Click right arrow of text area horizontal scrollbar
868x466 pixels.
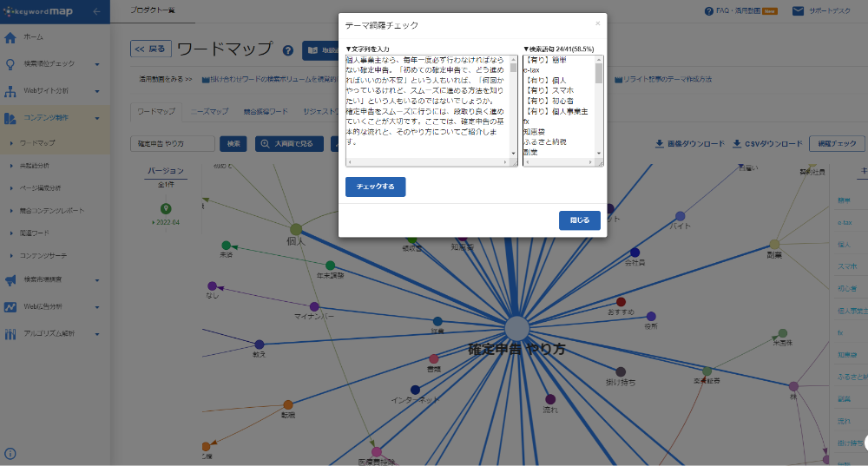(505, 162)
